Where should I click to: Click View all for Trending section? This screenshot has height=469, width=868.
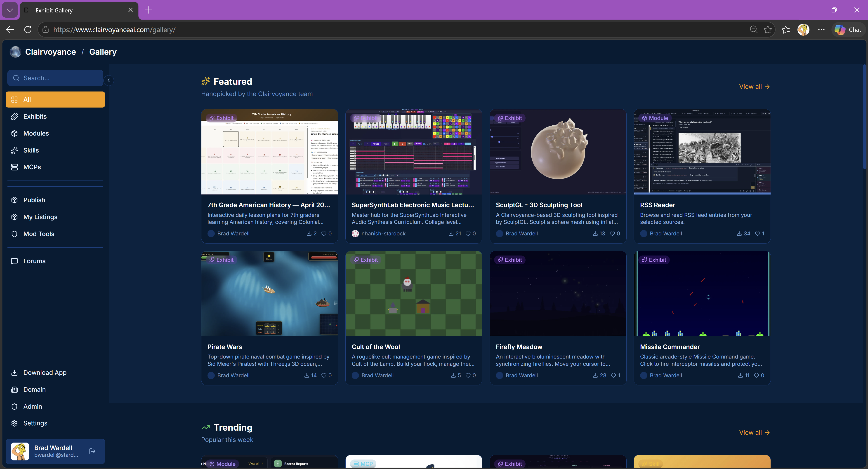(x=754, y=432)
